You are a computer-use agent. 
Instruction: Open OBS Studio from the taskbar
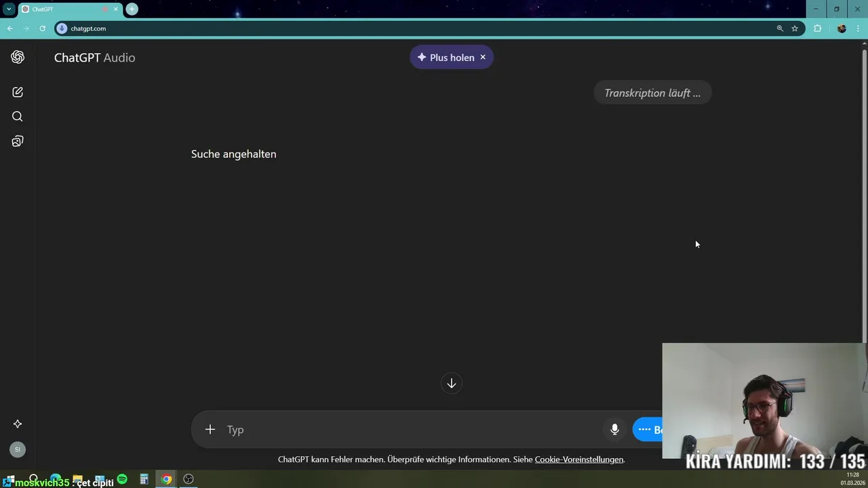click(x=189, y=479)
